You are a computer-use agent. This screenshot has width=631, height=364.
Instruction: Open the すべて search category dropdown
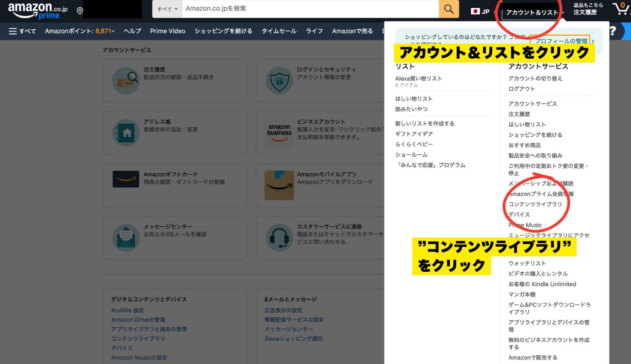point(167,9)
